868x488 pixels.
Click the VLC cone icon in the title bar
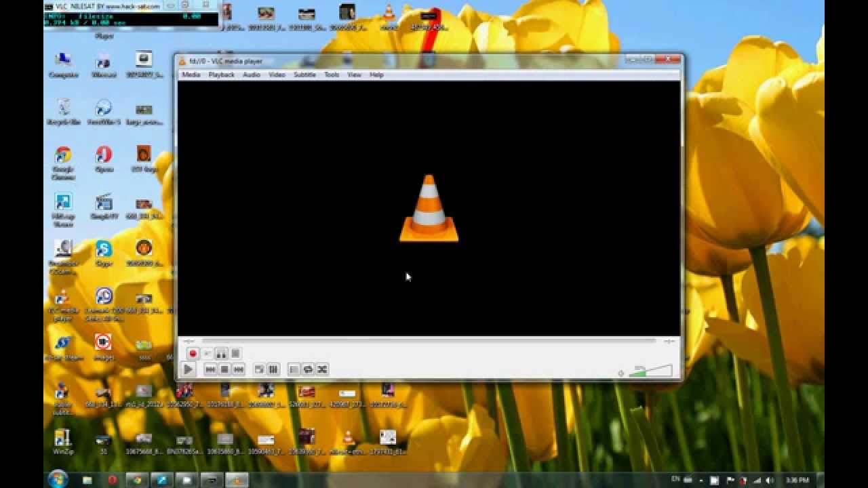pyautogui.click(x=182, y=61)
